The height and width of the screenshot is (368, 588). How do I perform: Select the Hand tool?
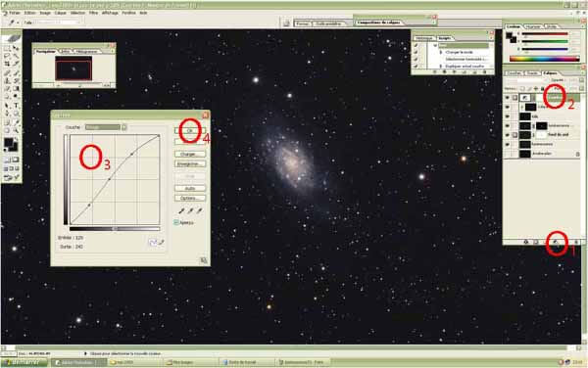click(x=7, y=130)
